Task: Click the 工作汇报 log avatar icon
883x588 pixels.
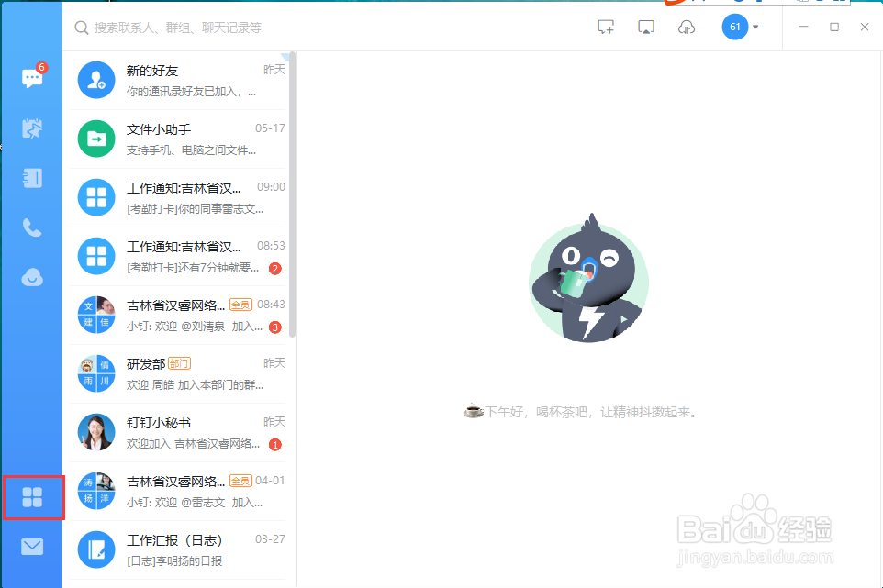Action: (x=96, y=549)
